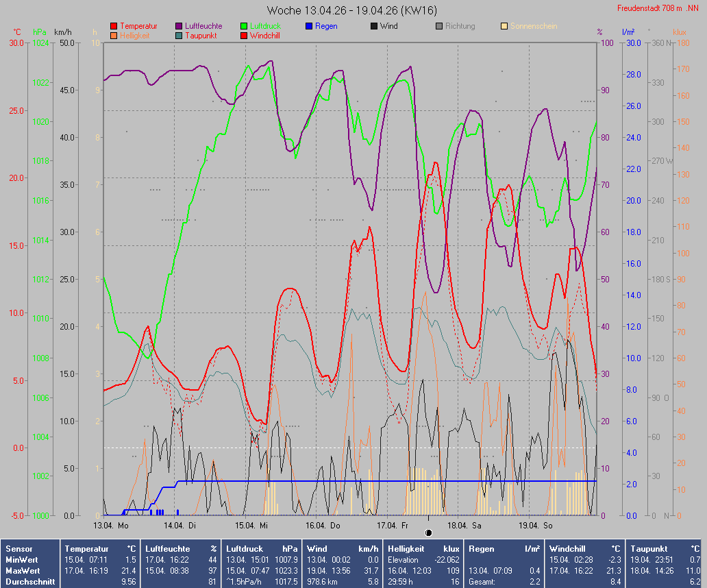Click the green Luftdruck legend swatch
Image resolution: width=707 pixels, height=588 pixels.
click(x=244, y=27)
